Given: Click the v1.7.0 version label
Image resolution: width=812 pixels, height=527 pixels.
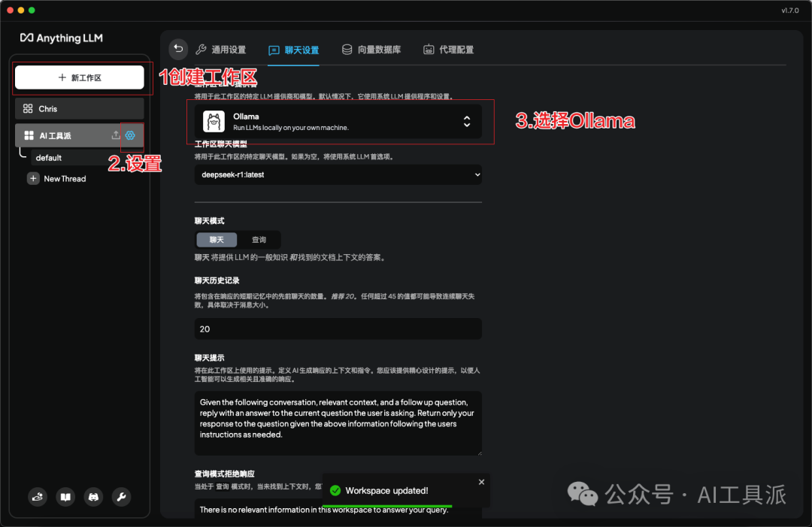Looking at the screenshot, I should 790,11.
